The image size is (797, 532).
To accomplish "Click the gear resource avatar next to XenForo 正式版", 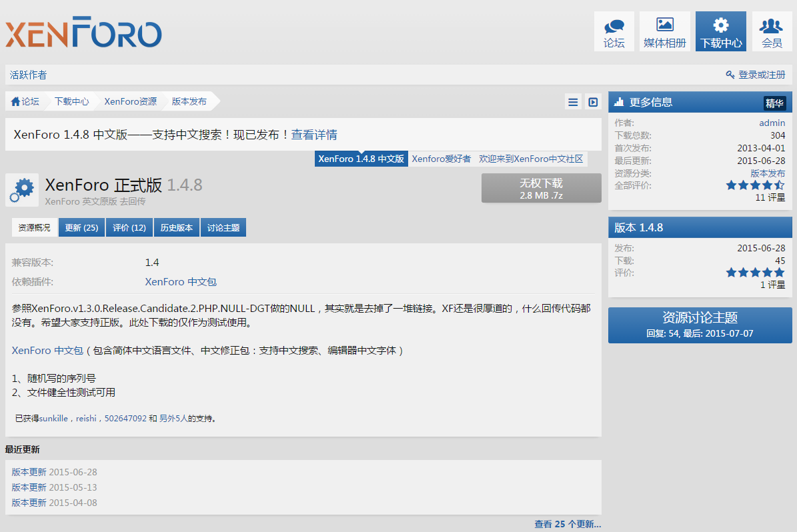I will point(22,190).
